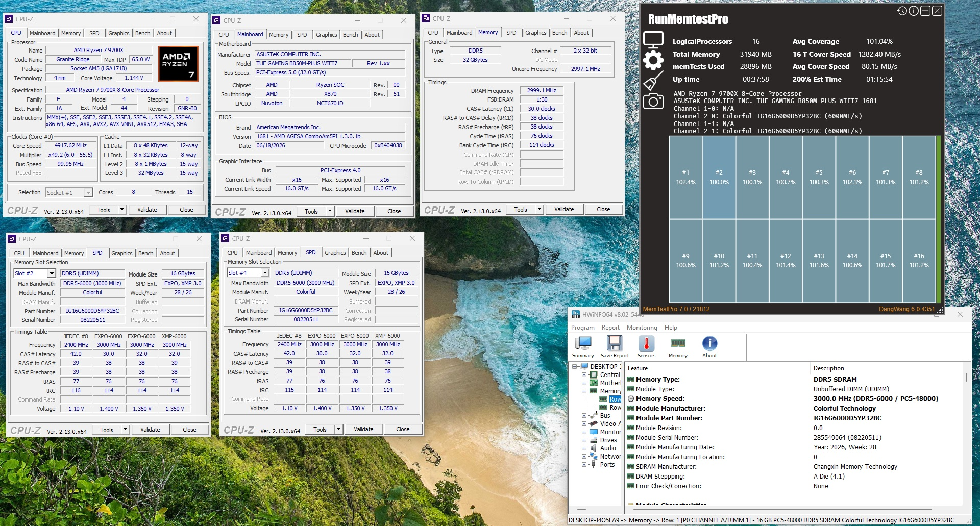Select the DESKTOP root node in HWiNFO tree
This screenshot has width=980, height=526.
click(605, 366)
